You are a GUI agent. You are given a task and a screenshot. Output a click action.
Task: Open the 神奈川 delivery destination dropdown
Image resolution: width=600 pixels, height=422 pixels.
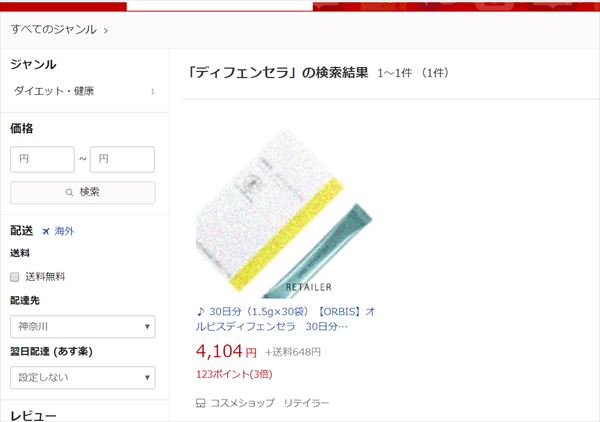coord(83,326)
